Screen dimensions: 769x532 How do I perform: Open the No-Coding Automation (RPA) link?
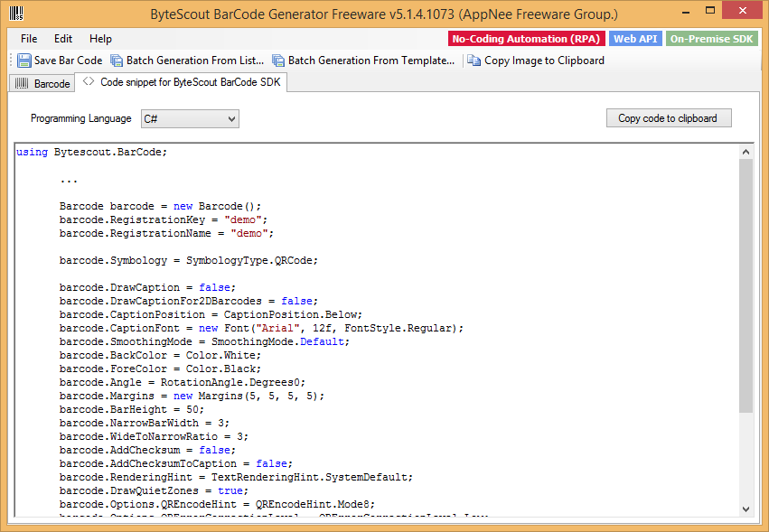pyautogui.click(x=526, y=39)
